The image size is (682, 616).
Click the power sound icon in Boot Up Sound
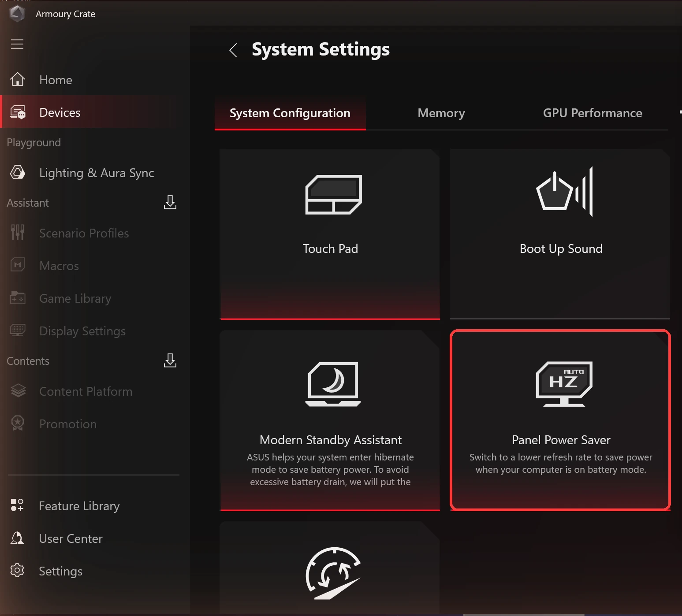(x=564, y=191)
